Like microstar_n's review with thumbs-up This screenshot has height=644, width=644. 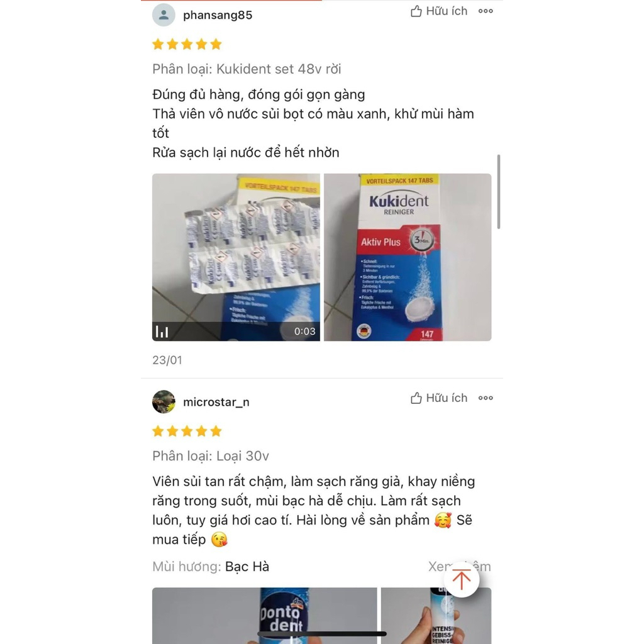pyautogui.click(x=438, y=398)
